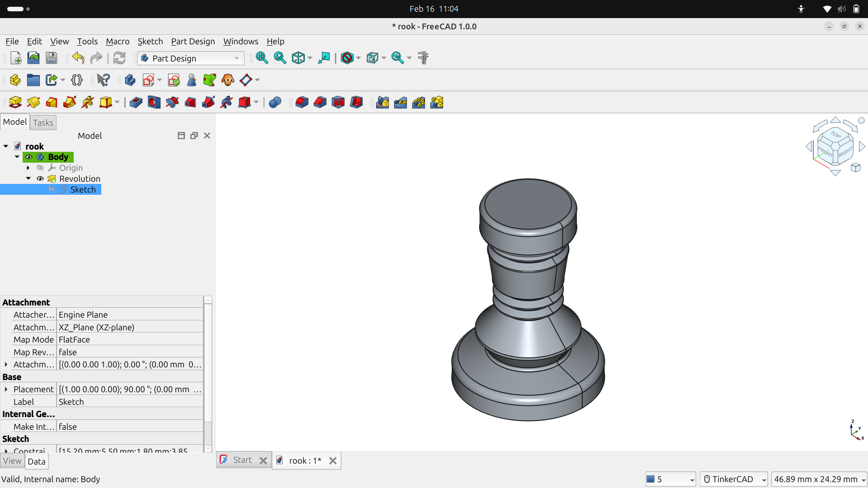Open the dimension display dropdown in status bar
Viewport: 868px width, 488px height.
(819, 479)
